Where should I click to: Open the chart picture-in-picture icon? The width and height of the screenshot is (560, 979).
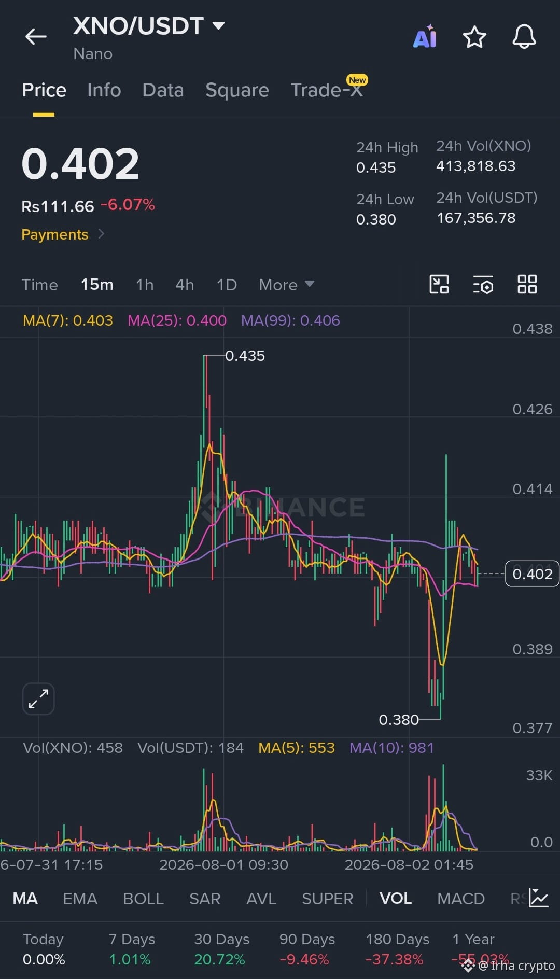(439, 285)
